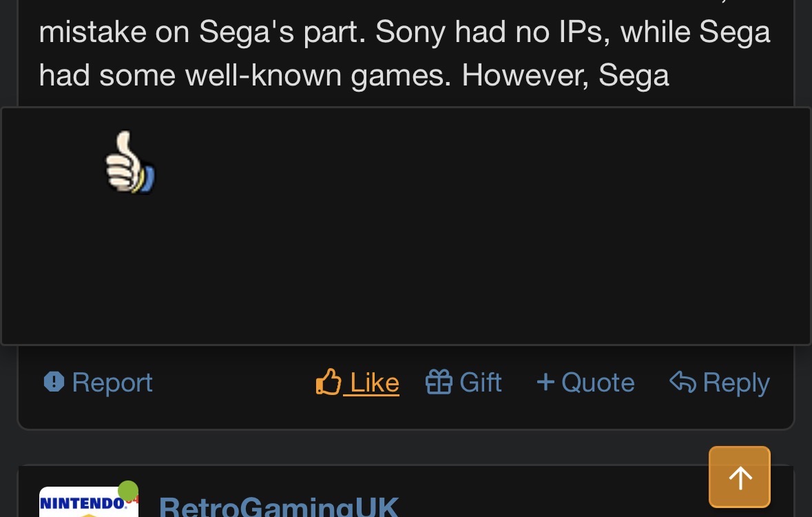Click the Reply arrow icon

[x=682, y=382]
